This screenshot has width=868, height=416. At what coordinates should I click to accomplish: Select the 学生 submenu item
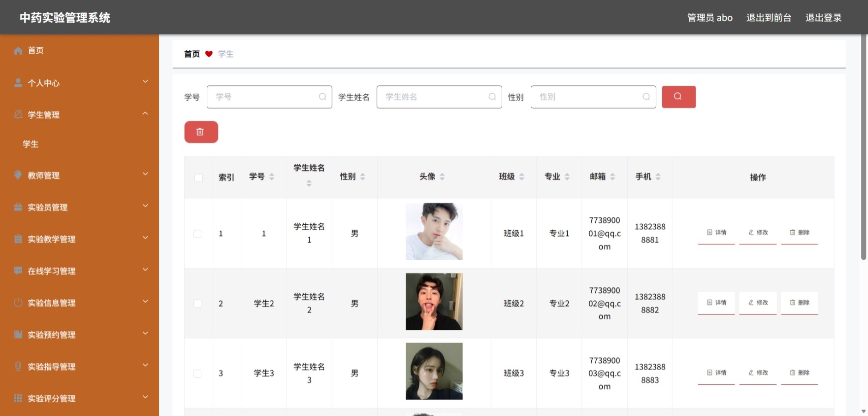click(79, 144)
